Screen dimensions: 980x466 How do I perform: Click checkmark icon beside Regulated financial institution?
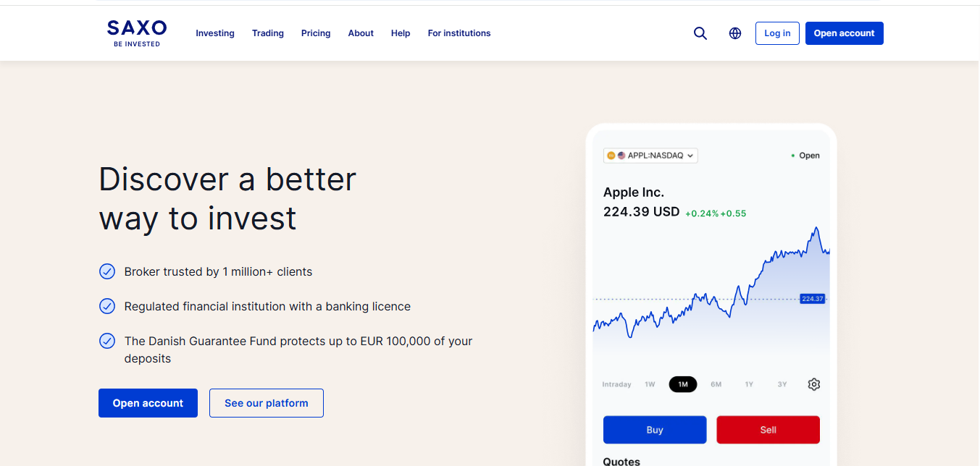107,307
